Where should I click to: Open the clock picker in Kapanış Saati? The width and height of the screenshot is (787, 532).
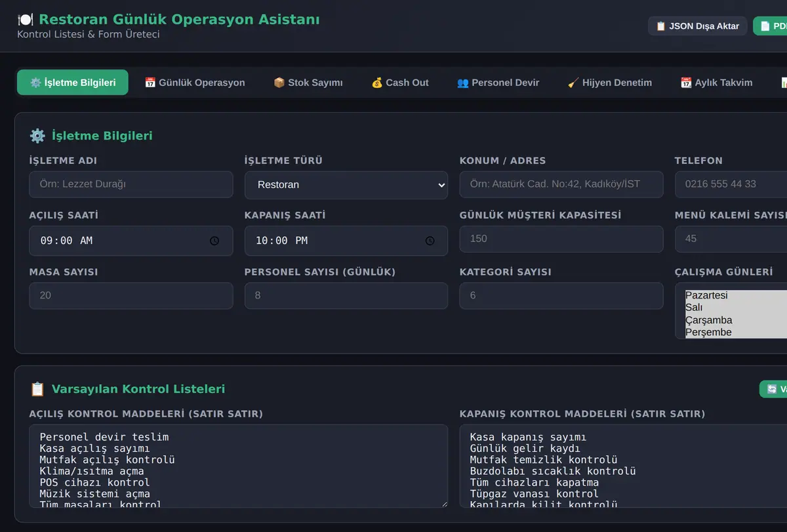430,241
